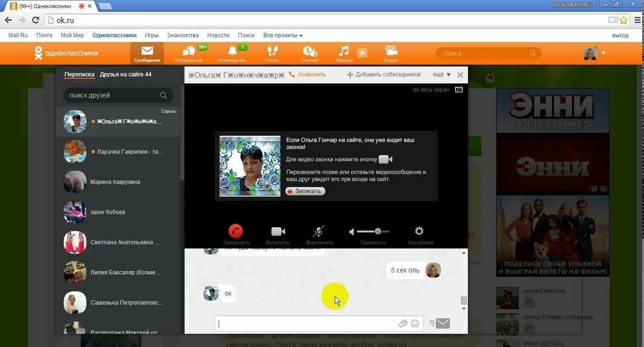Viewport: 644px width, 347px height.
Task: Click the search magnifier in header
Action: pyautogui.click(x=533, y=53)
